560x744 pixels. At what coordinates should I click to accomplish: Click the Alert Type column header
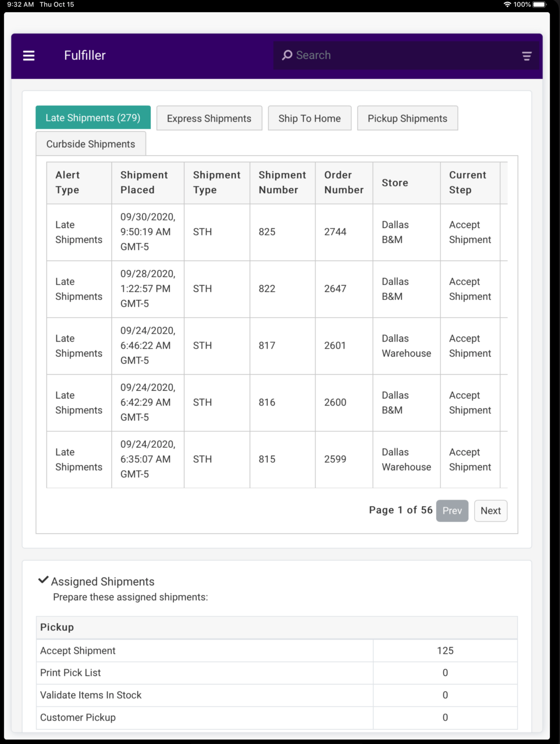pyautogui.click(x=79, y=182)
